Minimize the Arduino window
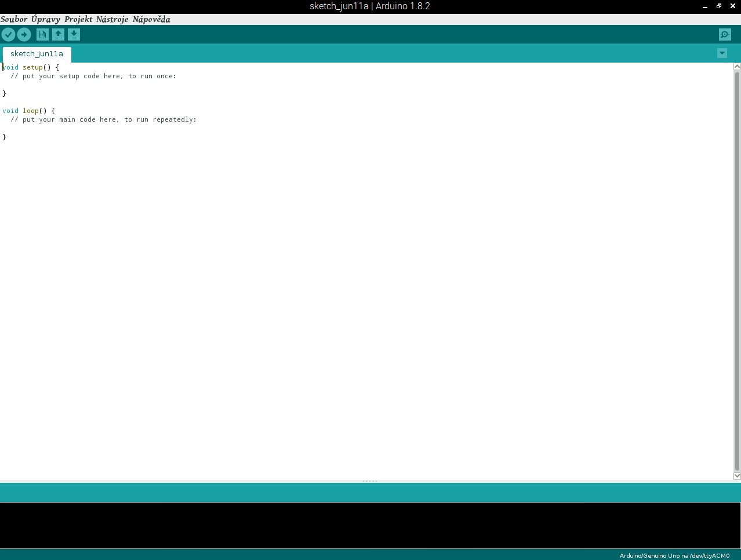Image resolution: width=741 pixels, height=560 pixels. pos(705,6)
